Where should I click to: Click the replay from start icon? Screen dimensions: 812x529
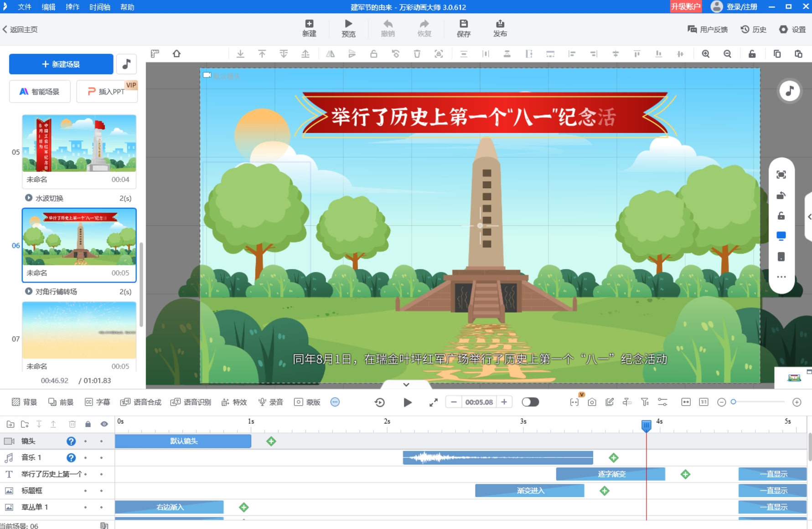tap(379, 402)
